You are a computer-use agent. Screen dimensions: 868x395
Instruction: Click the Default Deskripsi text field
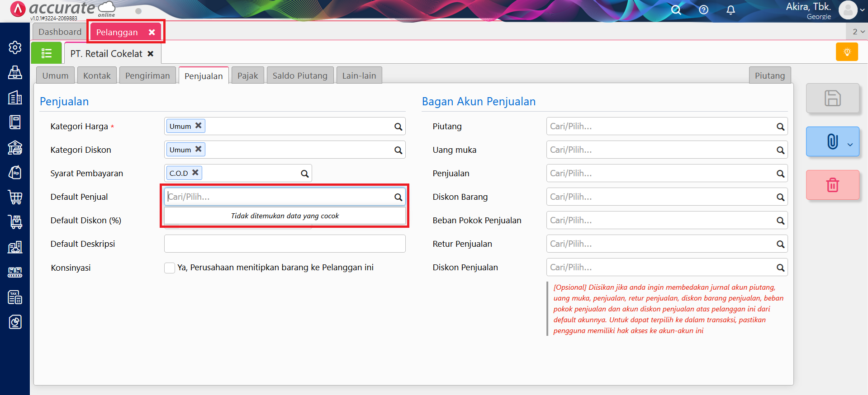tap(285, 244)
